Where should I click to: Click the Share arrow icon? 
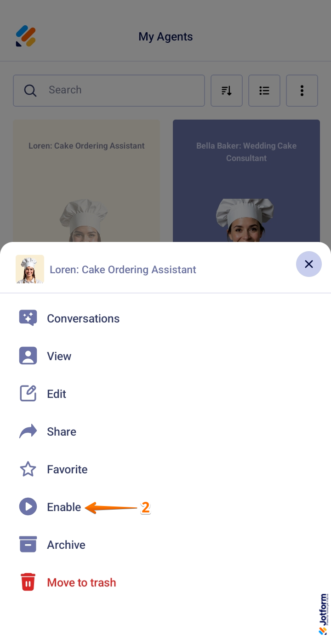(x=28, y=431)
